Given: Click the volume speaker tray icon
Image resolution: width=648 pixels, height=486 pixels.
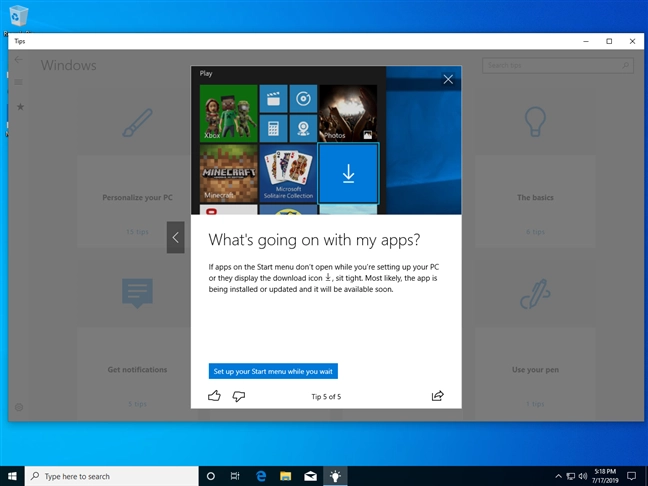Looking at the screenshot, I should coord(583,476).
